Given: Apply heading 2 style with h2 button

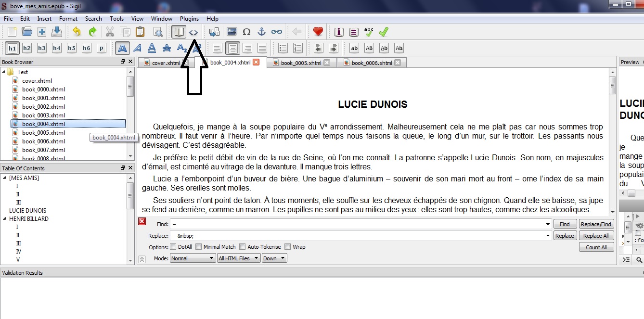Looking at the screenshot, I should (27, 48).
